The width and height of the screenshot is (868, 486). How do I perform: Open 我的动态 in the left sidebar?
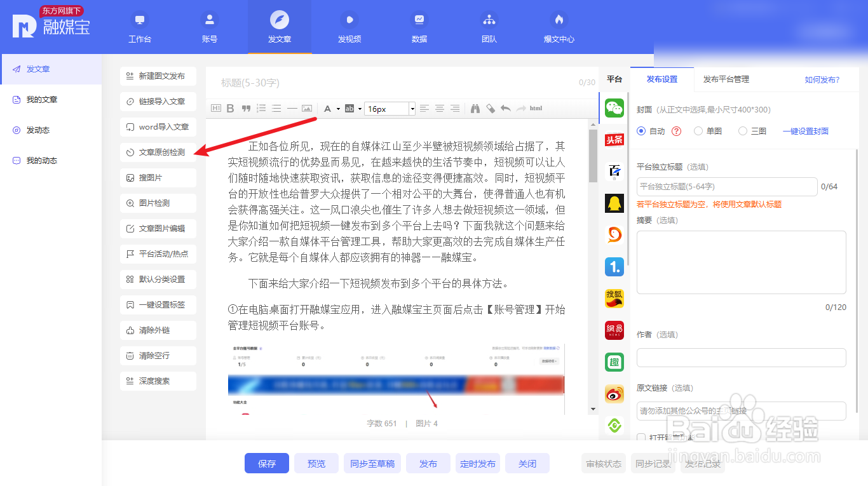tap(51, 161)
